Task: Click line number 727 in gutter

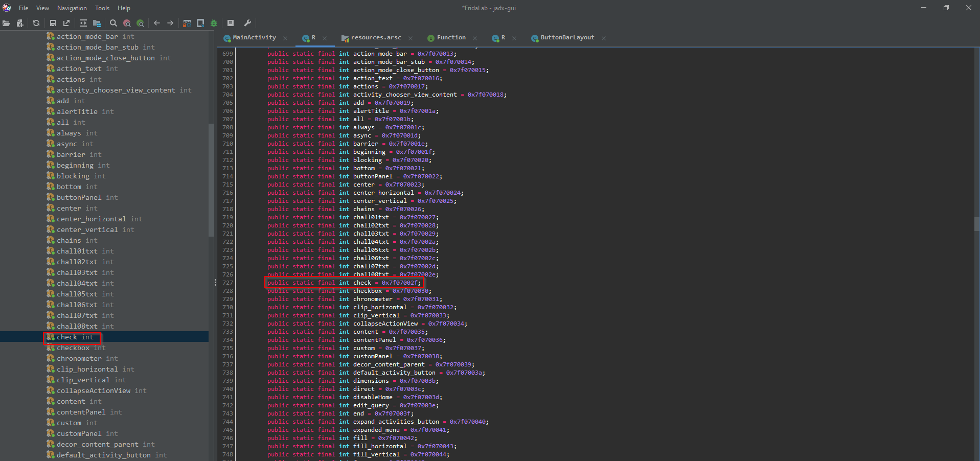Action: [x=227, y=283]
